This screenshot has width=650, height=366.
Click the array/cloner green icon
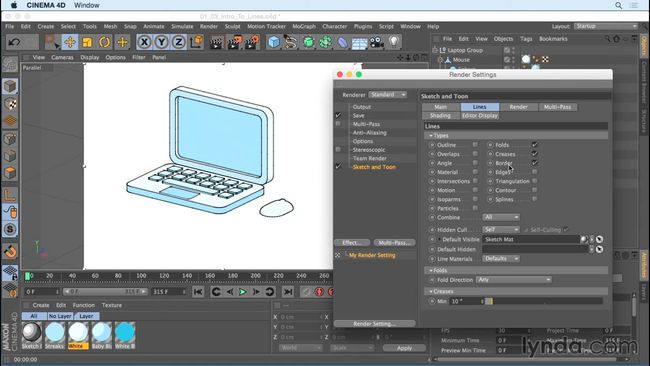click(x=325, y=42)
